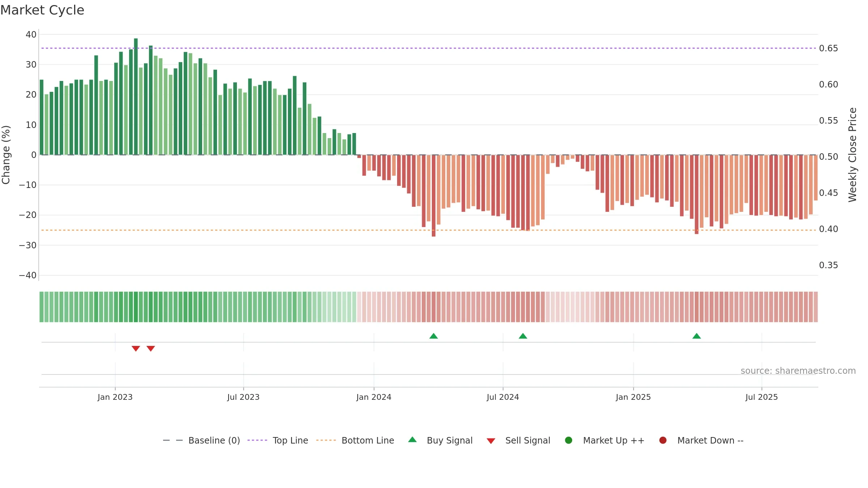Click the Buy Signal legend triangle icon
Viewport: 868px width, 488px height.
pos(412,440)
